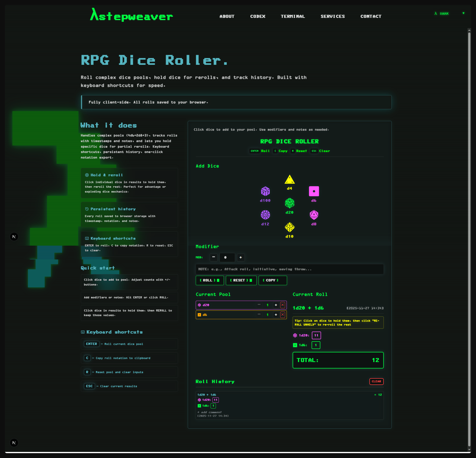476x458 pixels.
Task: Add a d4 die to the pool
Action: 289,180
